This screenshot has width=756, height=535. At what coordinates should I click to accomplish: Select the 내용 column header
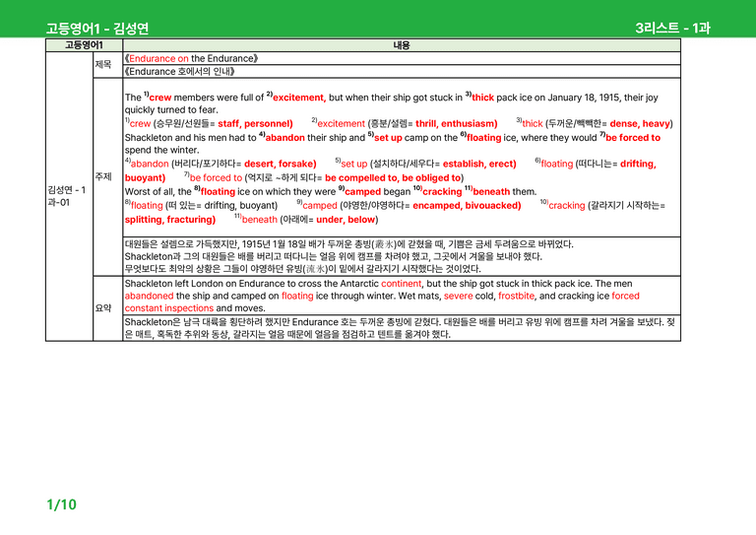point(402,45)
